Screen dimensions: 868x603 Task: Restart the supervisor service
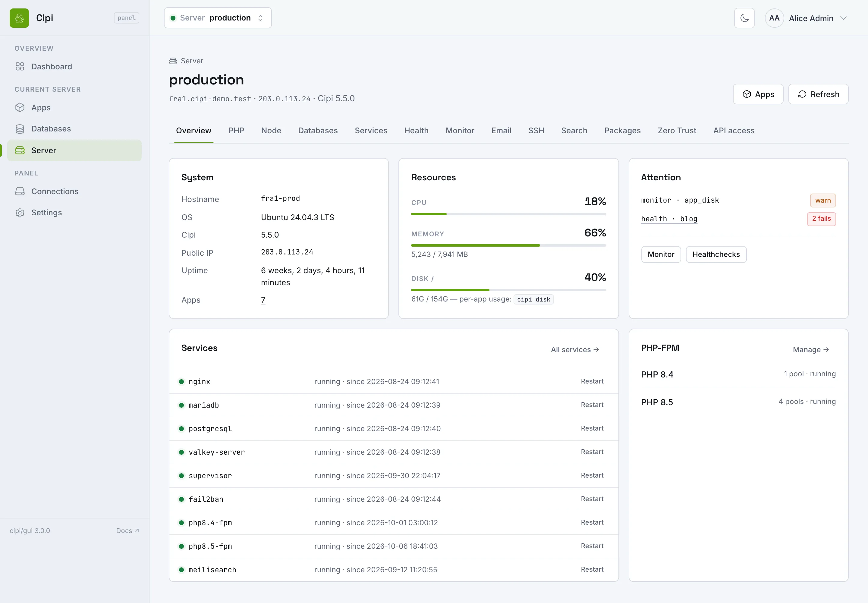pos(592,475)
